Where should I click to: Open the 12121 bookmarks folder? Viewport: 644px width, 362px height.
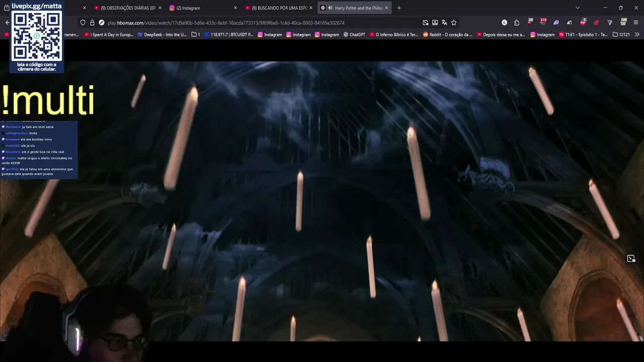click(621, 35)
